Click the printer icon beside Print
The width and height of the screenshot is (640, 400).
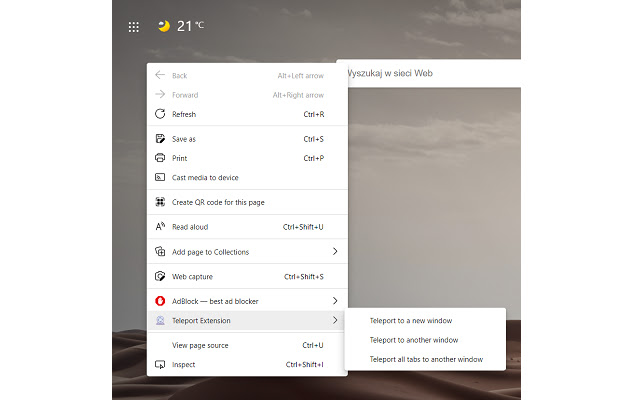(160, 158)
